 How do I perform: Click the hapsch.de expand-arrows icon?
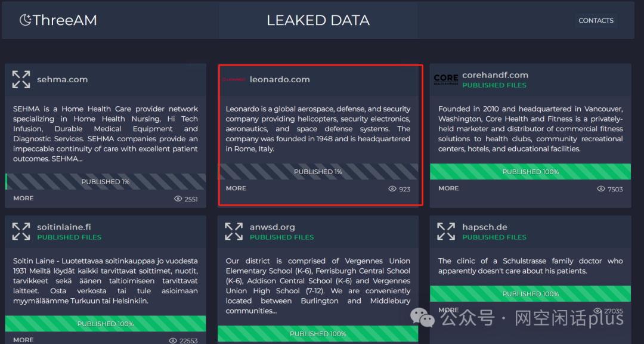[446, 231]
